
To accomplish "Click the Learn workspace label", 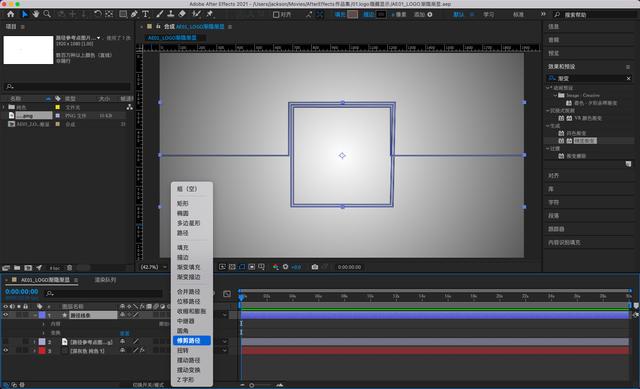I will [489, 15].
